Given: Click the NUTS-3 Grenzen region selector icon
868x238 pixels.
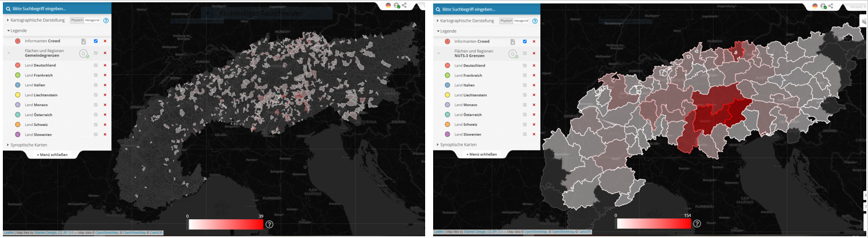Looking at the screenshot, I should point(513,54).
